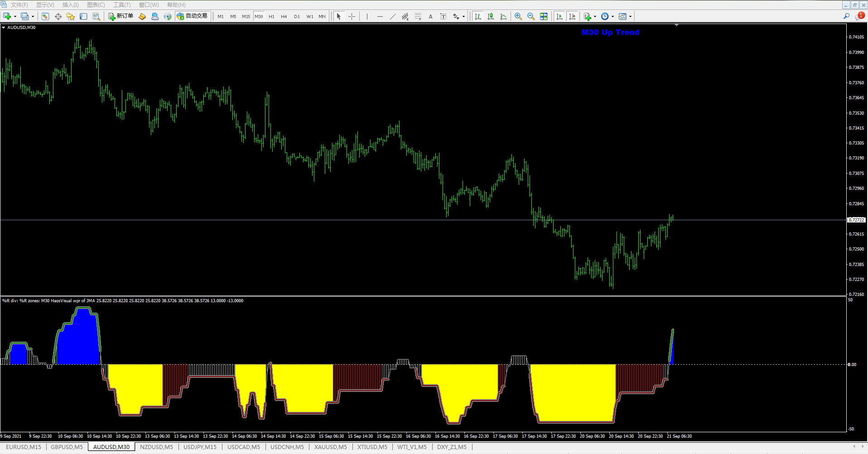Open the cloud VPS hosting icon
Image resolution: width=868 pixels, height=454 pixels.
pos(155,16)
